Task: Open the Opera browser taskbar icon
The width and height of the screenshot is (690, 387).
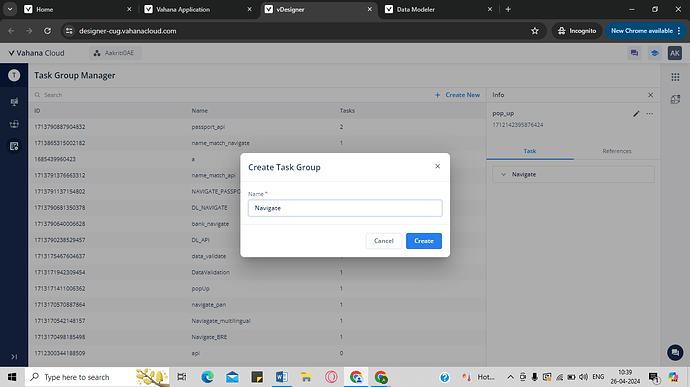Action: coord(331,377)
